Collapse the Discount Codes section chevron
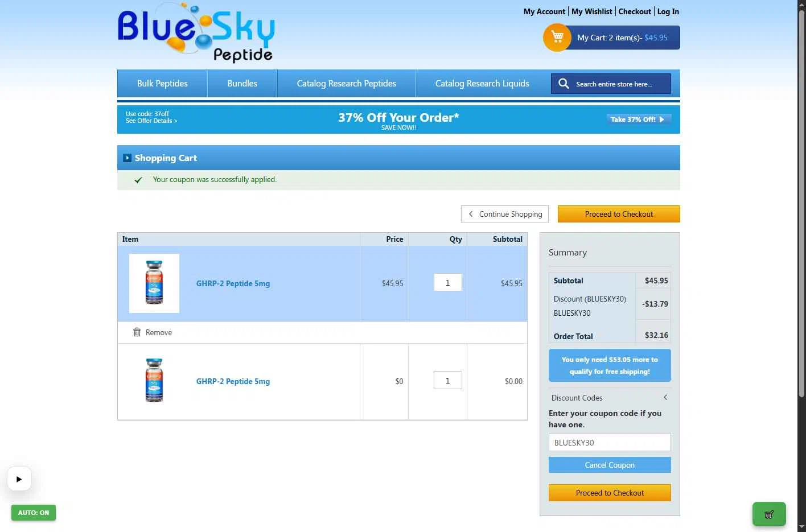Screen dimensions: 806x532 point(665,397)
